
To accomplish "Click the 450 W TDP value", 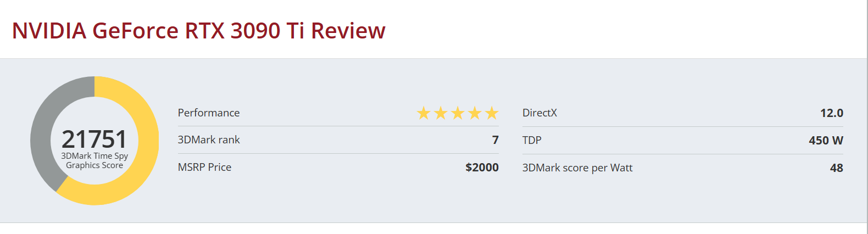I will coord(825,140).
